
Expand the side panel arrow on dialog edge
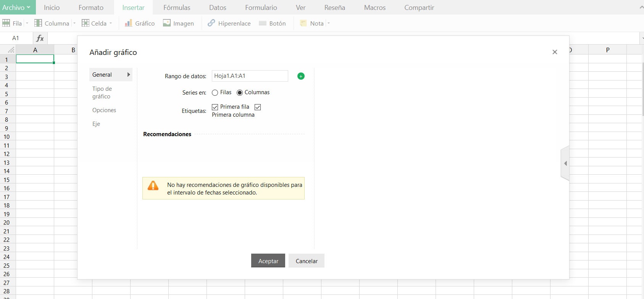tap(565, 163)
